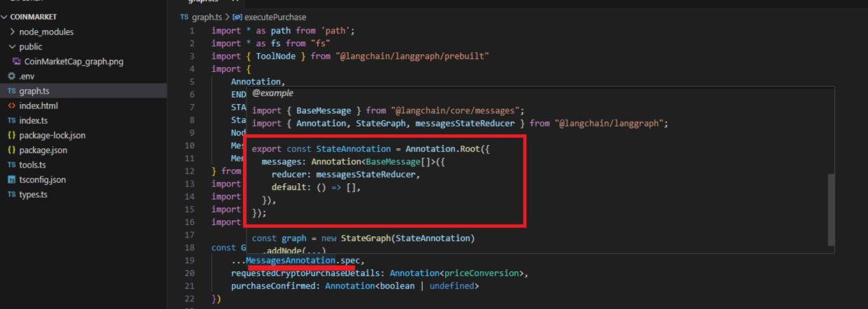Screen dimensions: 868x309
Task: Click the TS icon beside index.ts
Action: [x=11, y=120]
